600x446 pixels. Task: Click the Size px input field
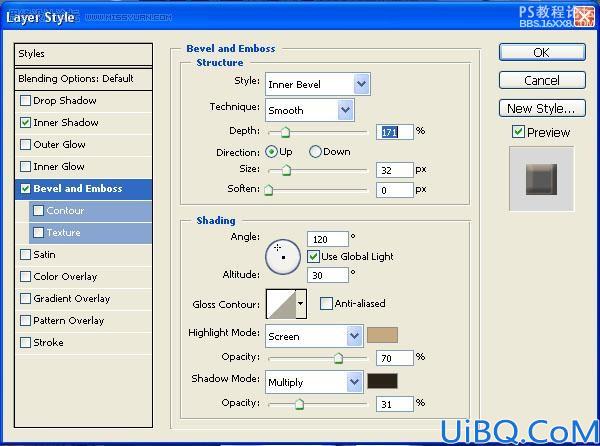pyautogui.click(x=395, y=170)
